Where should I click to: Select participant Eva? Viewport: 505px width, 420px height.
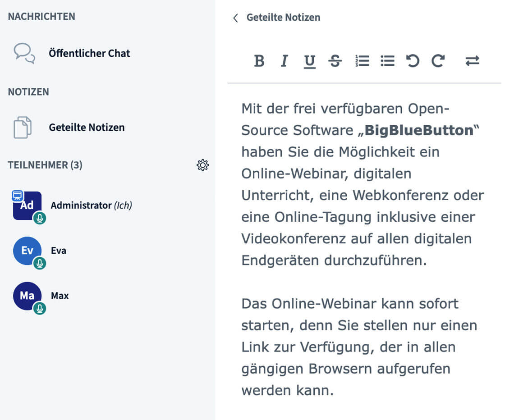click(59, 251)
